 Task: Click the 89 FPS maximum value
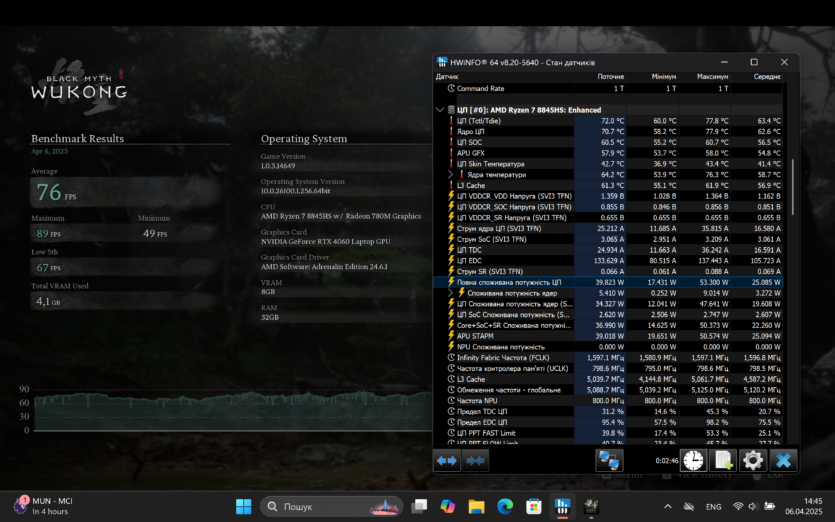(48, 233)
